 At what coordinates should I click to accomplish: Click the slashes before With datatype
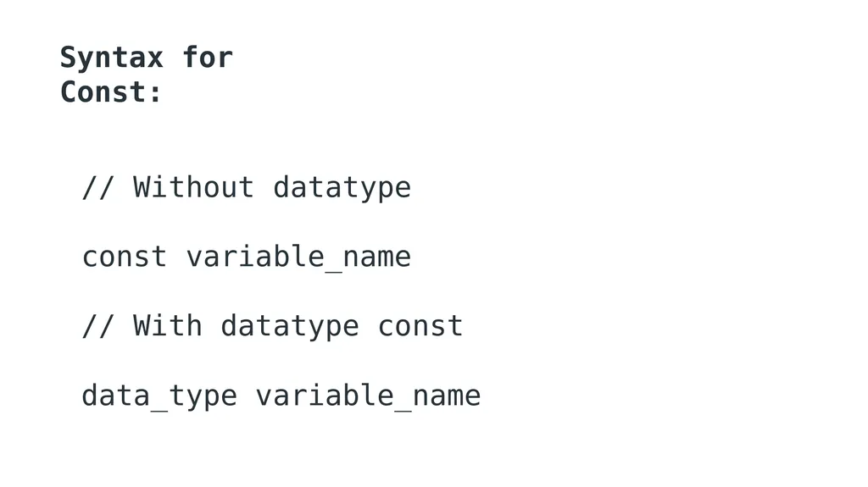pos(98,325)
